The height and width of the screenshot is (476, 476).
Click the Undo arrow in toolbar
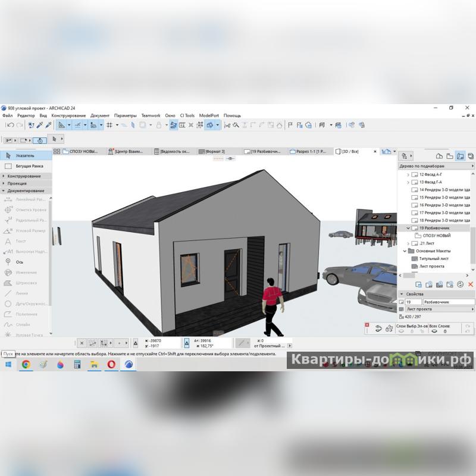[10, 125]
